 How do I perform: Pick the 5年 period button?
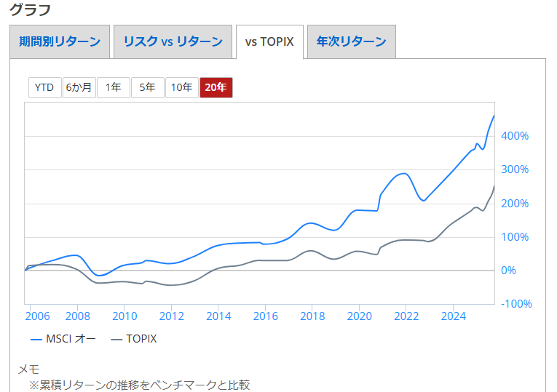click(x=147, y=87)
